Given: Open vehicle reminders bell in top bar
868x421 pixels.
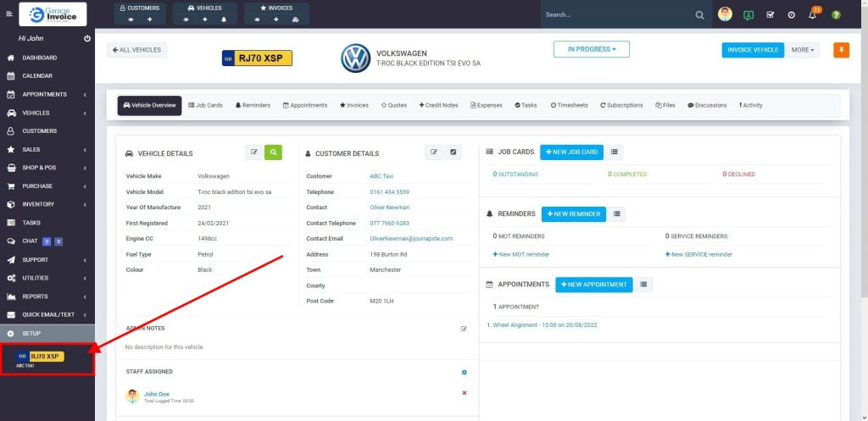Looking at the screenshot, I should click(x=224, y=19).
